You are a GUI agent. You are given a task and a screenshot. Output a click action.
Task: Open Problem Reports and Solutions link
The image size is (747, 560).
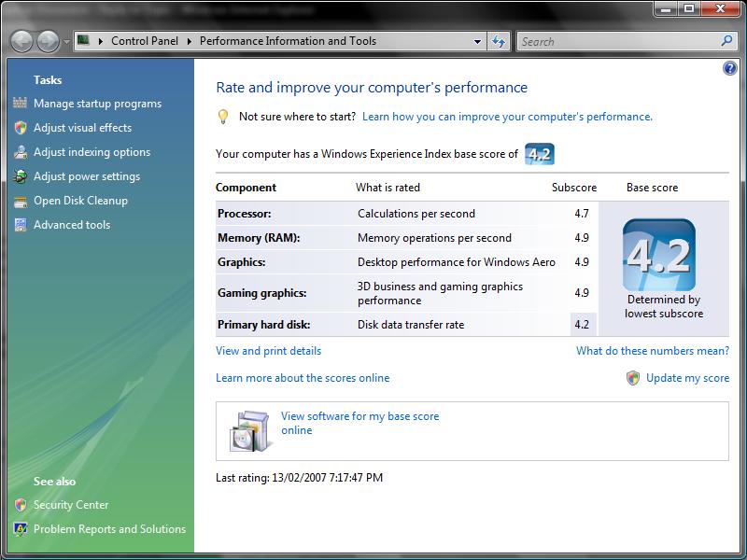[x=109, y=529]
